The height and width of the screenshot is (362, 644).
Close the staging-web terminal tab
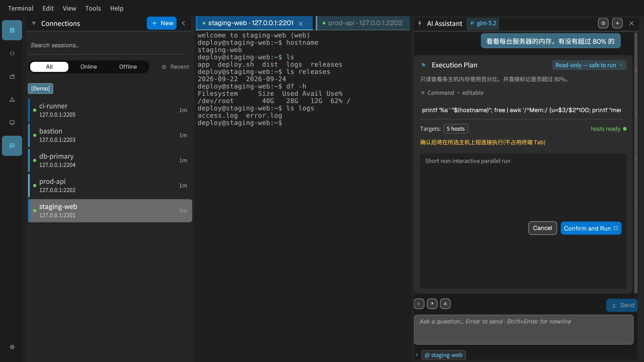point(301,23)
